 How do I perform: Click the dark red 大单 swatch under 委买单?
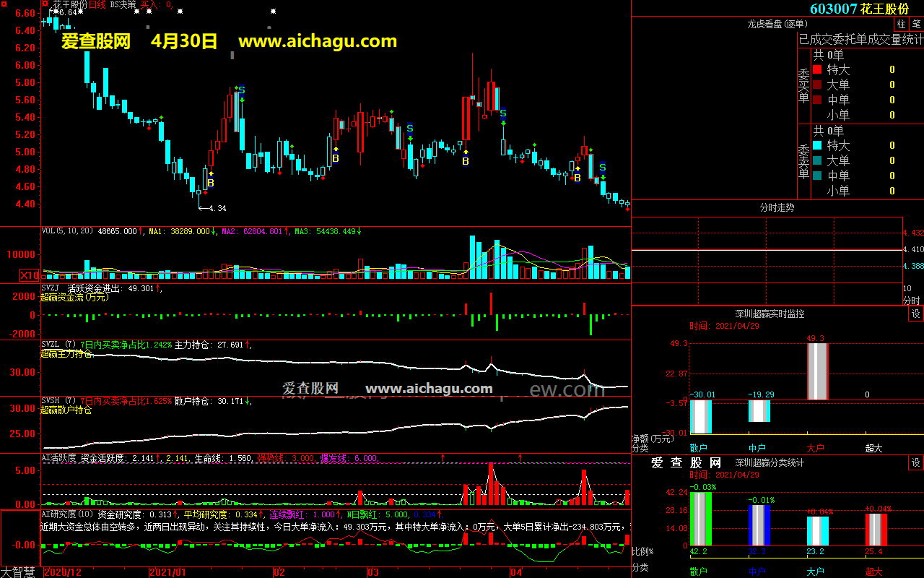tap(817, 85)
